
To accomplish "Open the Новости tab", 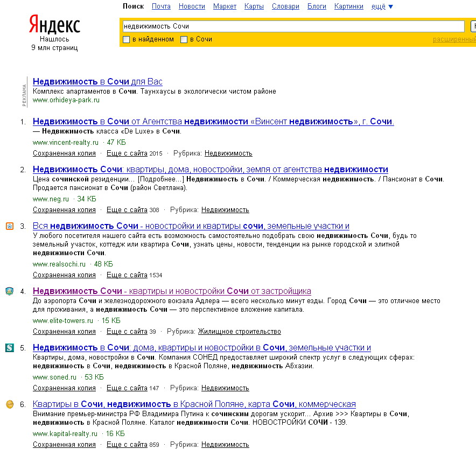I will 192,6.
